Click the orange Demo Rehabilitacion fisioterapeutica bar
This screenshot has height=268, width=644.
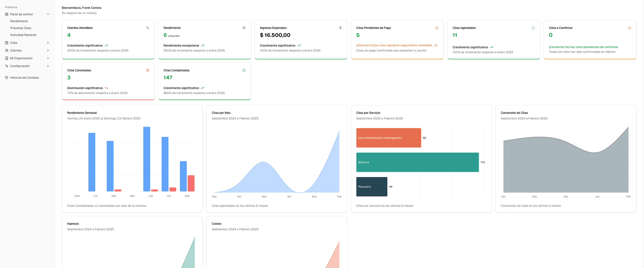coord(388,138)
